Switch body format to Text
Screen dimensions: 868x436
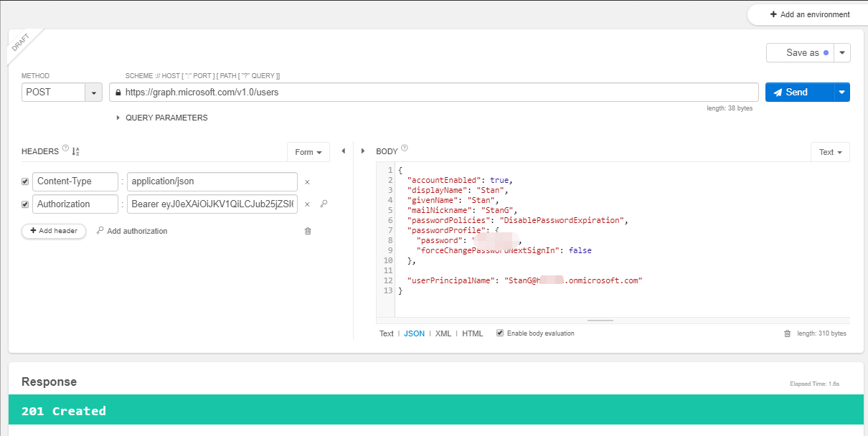coord(387,333)
